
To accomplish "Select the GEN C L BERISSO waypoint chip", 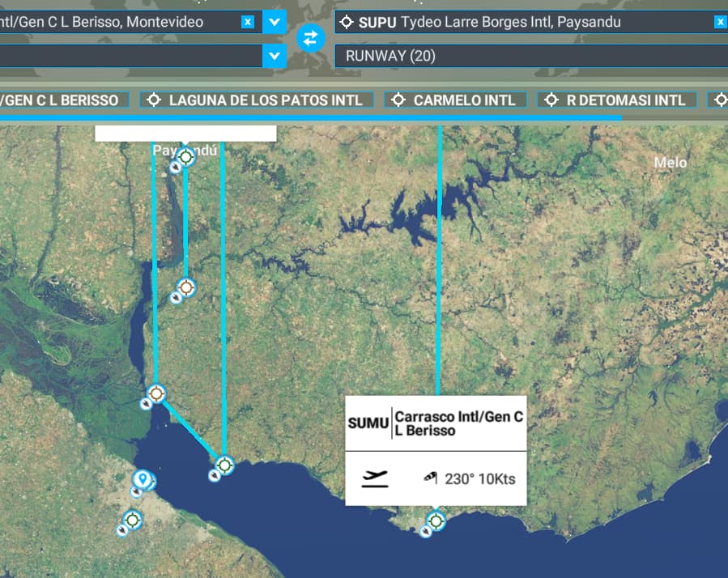I will click(65, 100).
